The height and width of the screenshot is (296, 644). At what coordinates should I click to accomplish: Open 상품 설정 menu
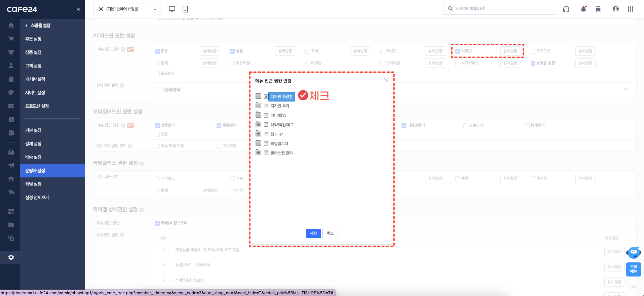[x=33, y=52]
